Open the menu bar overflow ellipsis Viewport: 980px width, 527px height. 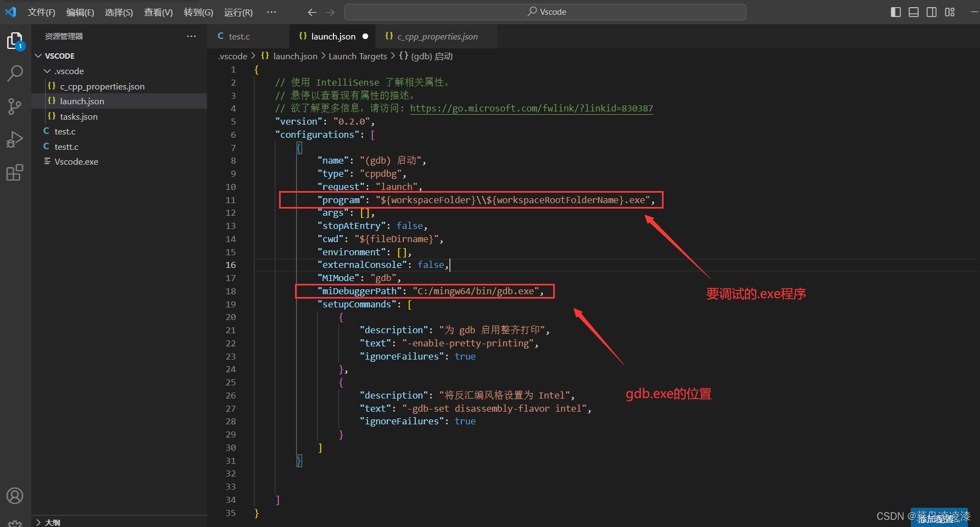271,12
